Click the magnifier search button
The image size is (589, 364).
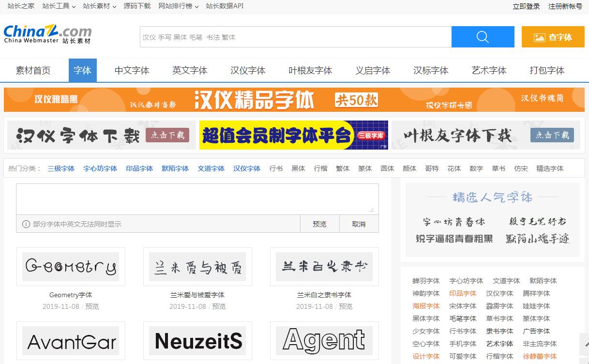pyautogui.click(x=483, y=37)
